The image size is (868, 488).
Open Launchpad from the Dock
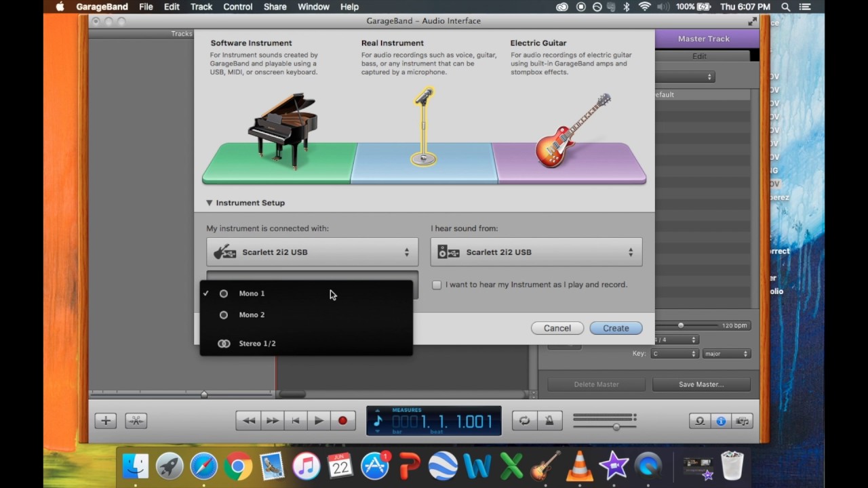coord(170,466)
